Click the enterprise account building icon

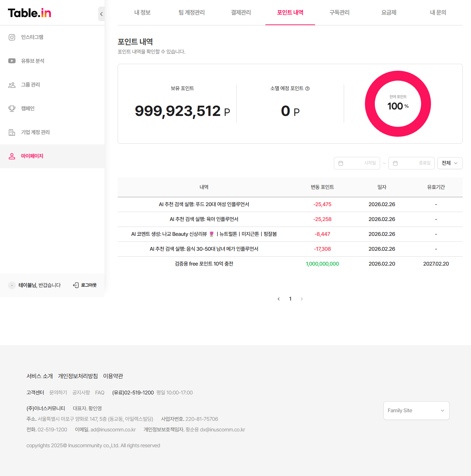[12, 132]
